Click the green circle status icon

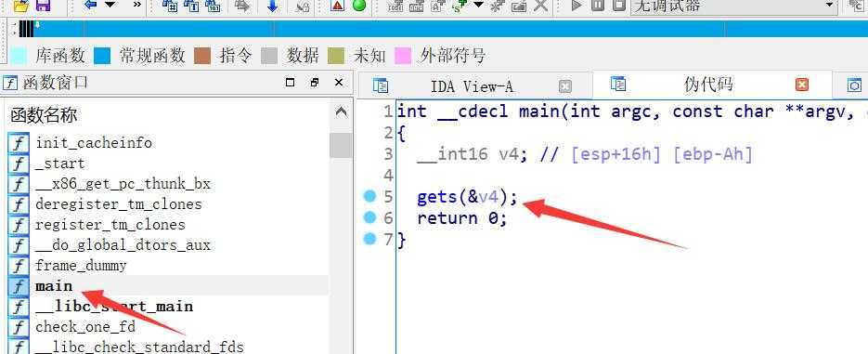(x=359, y=6)
